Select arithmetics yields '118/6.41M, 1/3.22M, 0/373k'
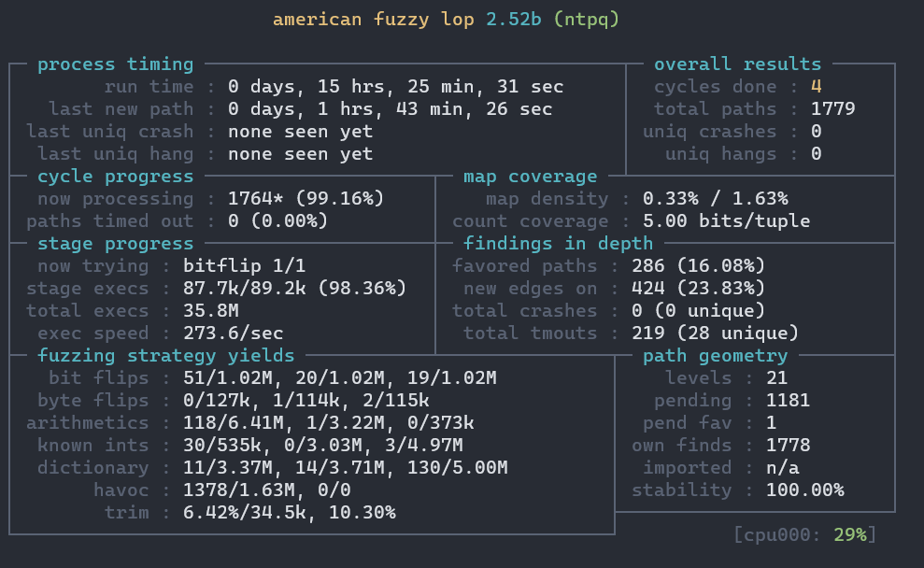924x568 pixels. [x=328, y=422]
